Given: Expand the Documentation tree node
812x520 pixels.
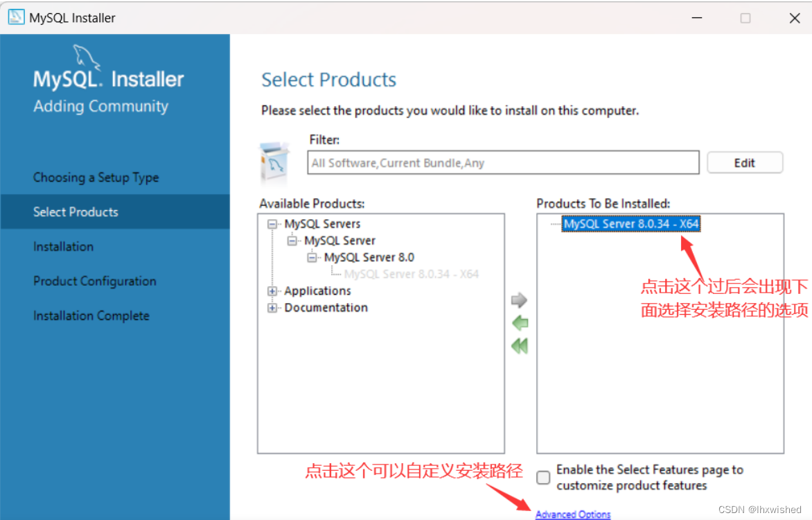Looking at the screenshot, I should tap(272, 307).
